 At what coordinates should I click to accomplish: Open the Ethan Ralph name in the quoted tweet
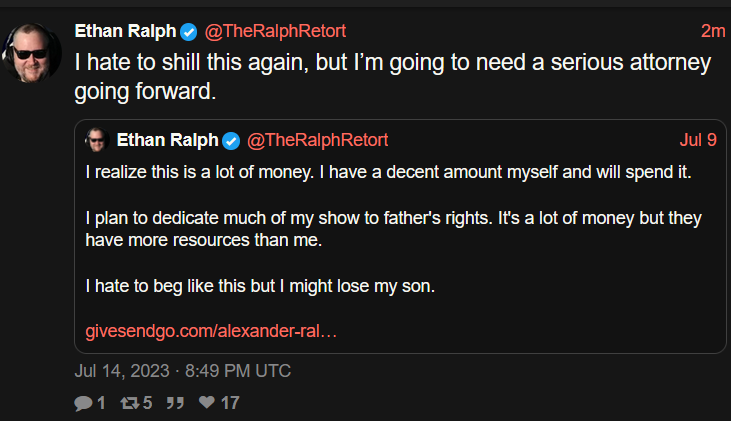(166, 139)
